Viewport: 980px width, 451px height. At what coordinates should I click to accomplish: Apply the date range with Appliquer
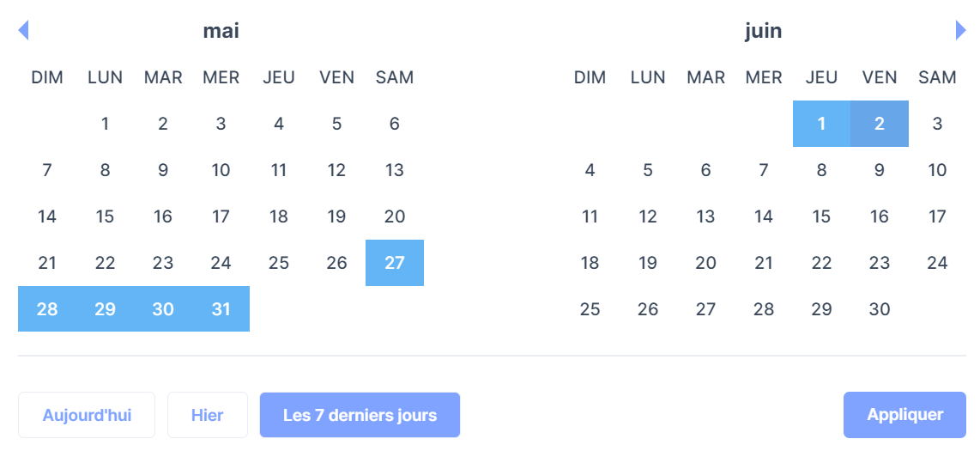tap(905, 415)
